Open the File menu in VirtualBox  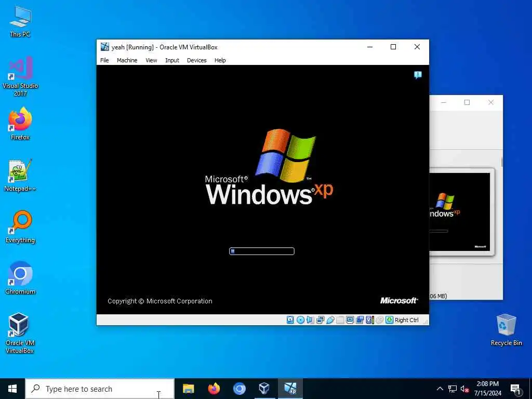point(104,60)
